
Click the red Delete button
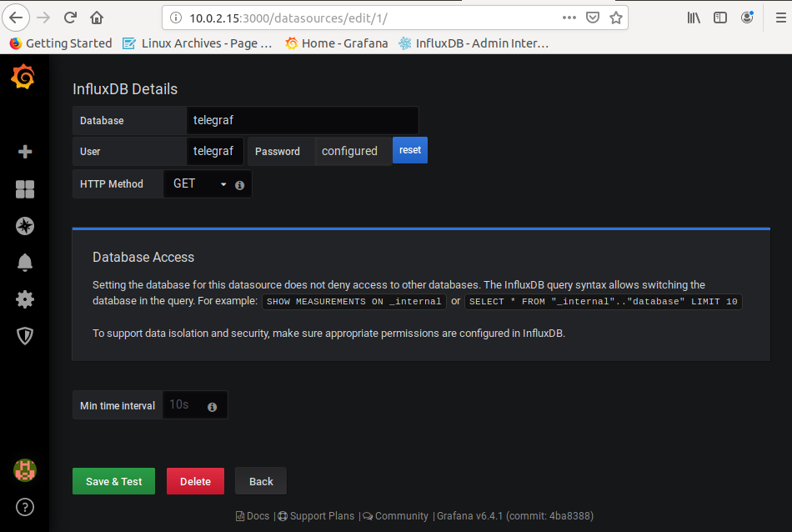[195, 481]
